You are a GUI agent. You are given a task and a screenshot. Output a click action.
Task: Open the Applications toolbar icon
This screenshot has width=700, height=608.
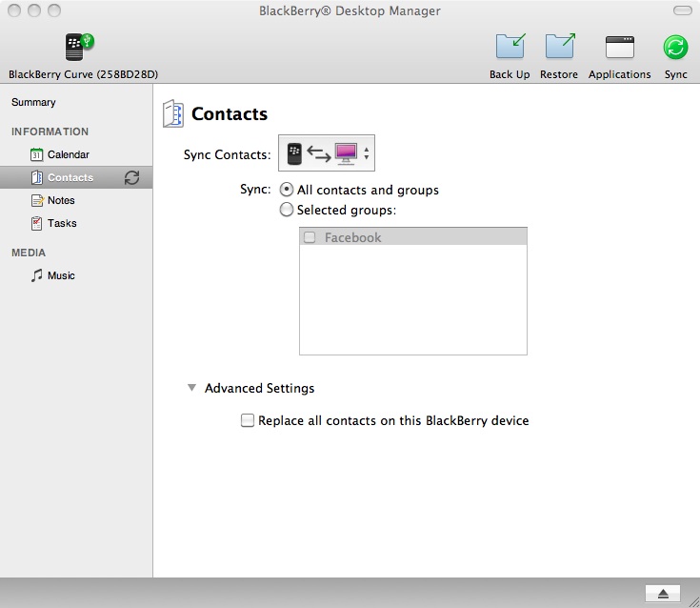point(620,48)
